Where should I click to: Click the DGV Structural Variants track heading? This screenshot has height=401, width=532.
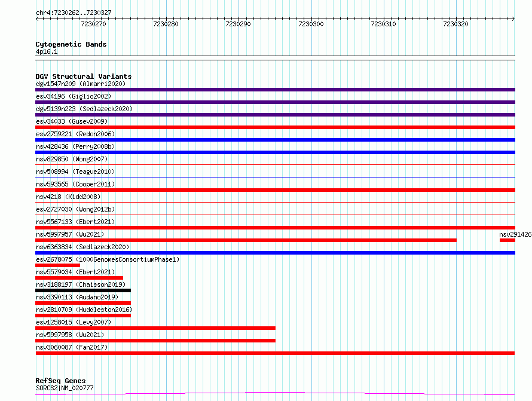84,76
